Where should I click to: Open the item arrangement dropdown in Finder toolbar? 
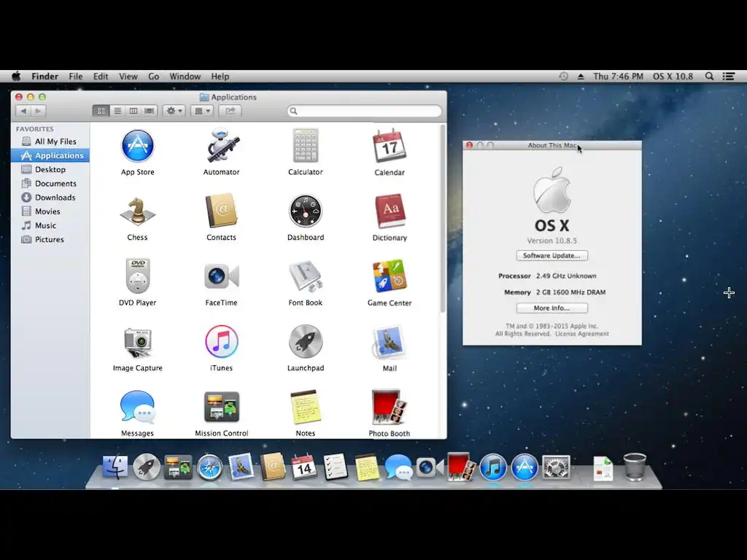pyautogui.click(x=202, y=111)
